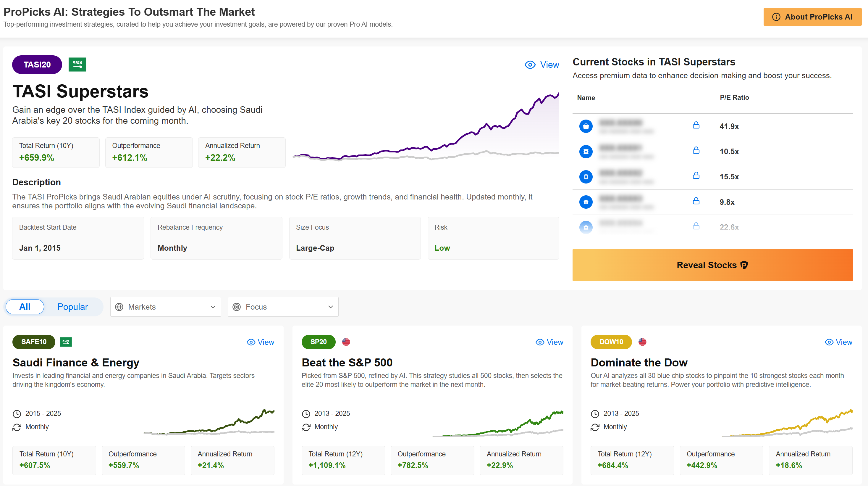Image resolution: width=868 pixels, height=486 pixels.
Task: Click the Jan 1, 2015 backtest date
Action: [40, 248]
